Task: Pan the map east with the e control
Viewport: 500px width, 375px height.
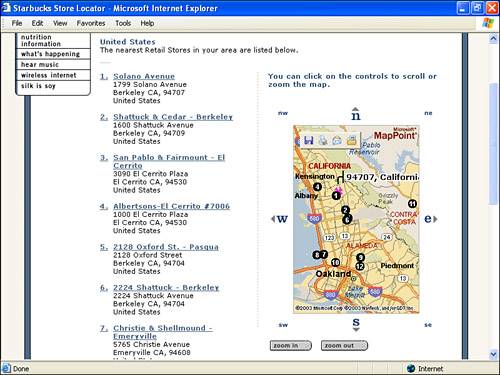Action: pos(431,219)
